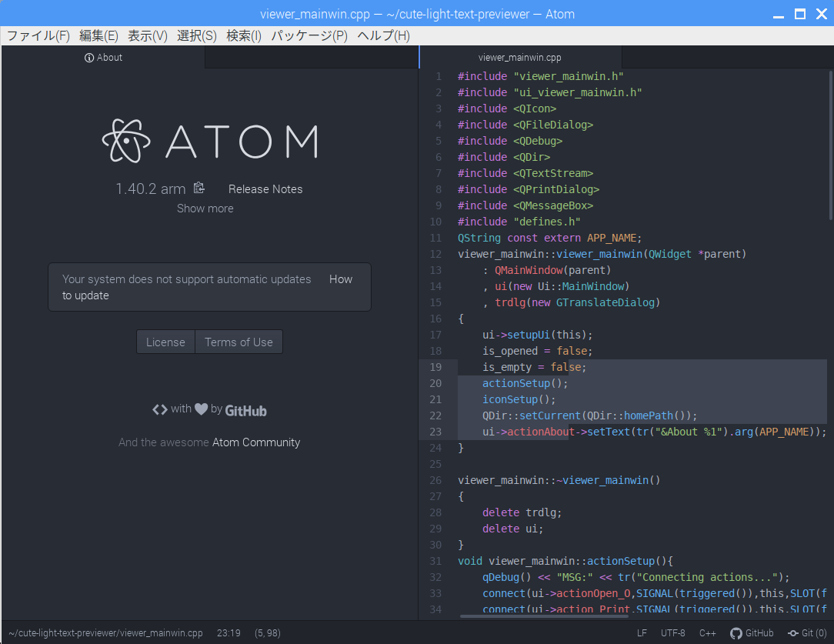
Task: Open Terms of Use
Action: click(x=239, y=342)
